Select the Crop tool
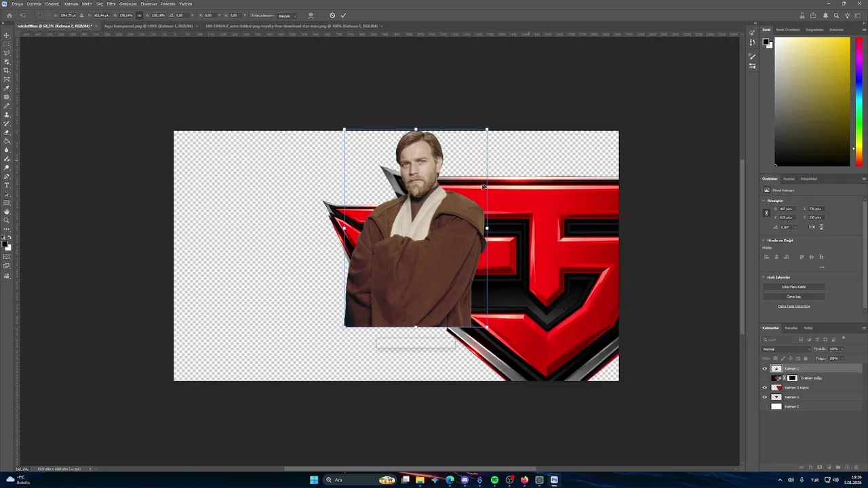Viewport: 868px width, 488px height. pyautogui.click(x=7, y=70)
